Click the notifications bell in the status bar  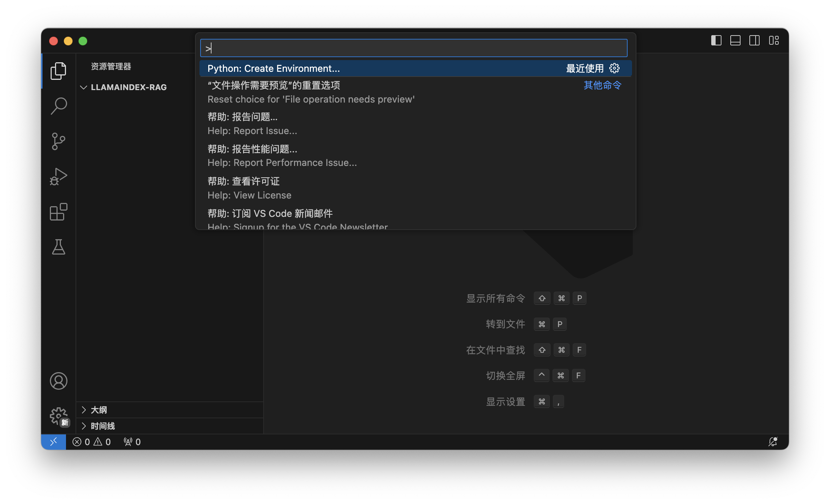773,442
